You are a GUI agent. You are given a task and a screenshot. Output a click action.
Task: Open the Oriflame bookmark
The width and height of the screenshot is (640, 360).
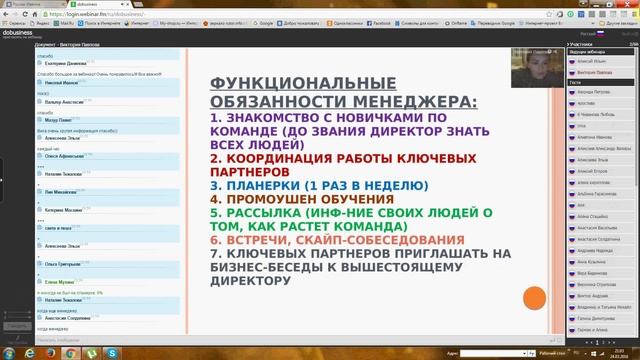coord(456,23)
